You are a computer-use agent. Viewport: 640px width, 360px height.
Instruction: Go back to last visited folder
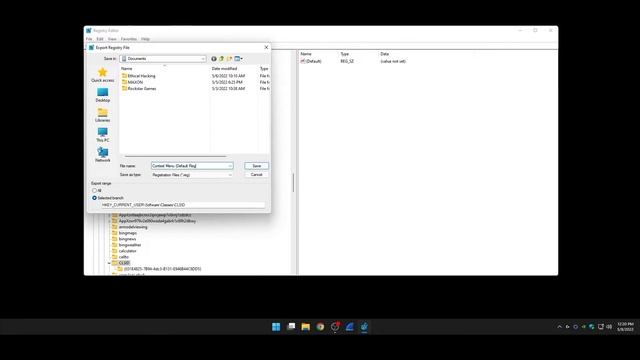click(213, 59)
